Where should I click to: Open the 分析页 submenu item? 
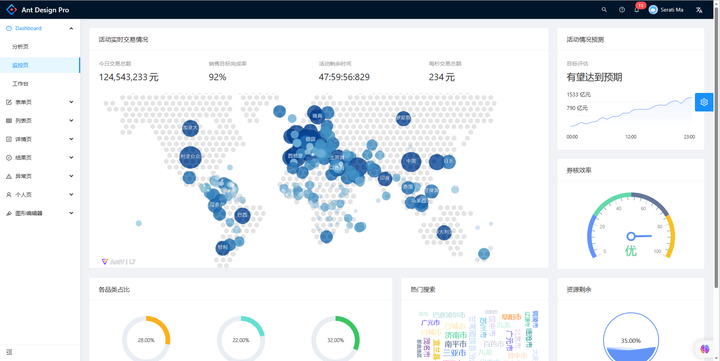(x=40, y=47)
